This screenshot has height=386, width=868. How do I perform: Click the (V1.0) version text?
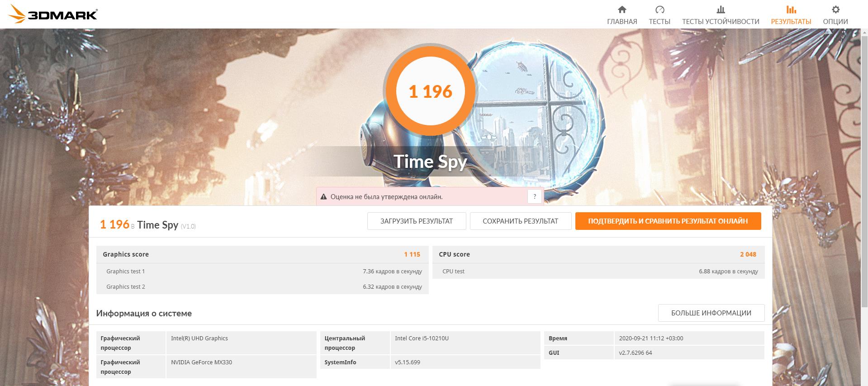(188, 226)
